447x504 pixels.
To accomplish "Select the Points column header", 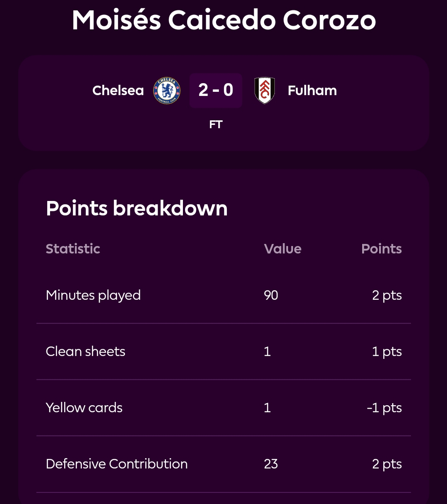I will pos(382,249).
